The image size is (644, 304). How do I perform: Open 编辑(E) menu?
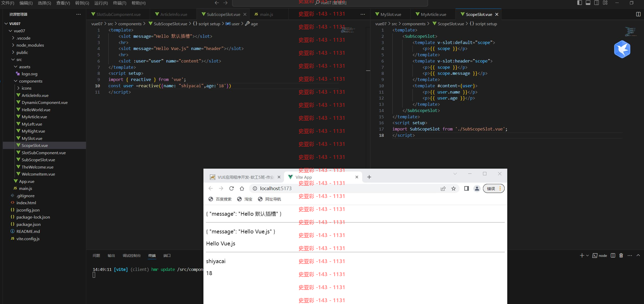click(26, 3)
